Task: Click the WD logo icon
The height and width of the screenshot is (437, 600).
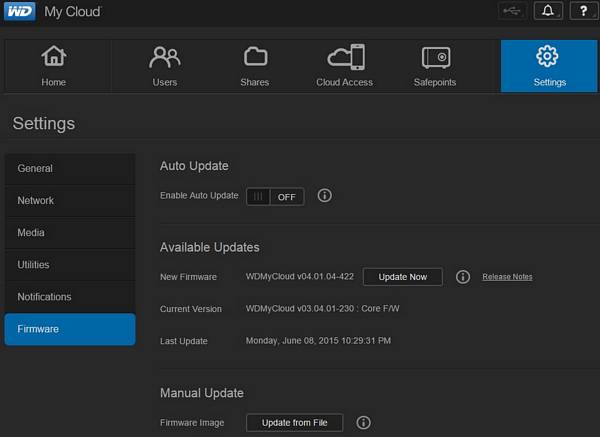Action: coord(20,12)
